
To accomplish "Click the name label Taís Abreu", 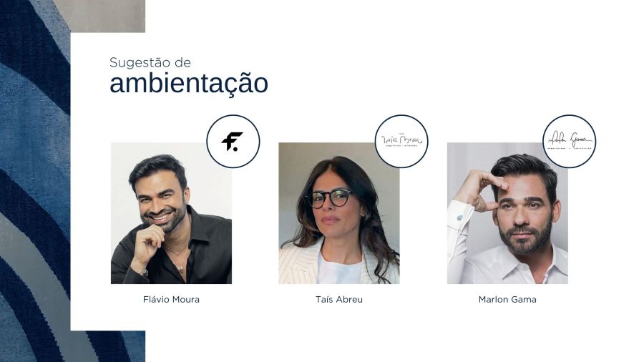I will (339, 300).
